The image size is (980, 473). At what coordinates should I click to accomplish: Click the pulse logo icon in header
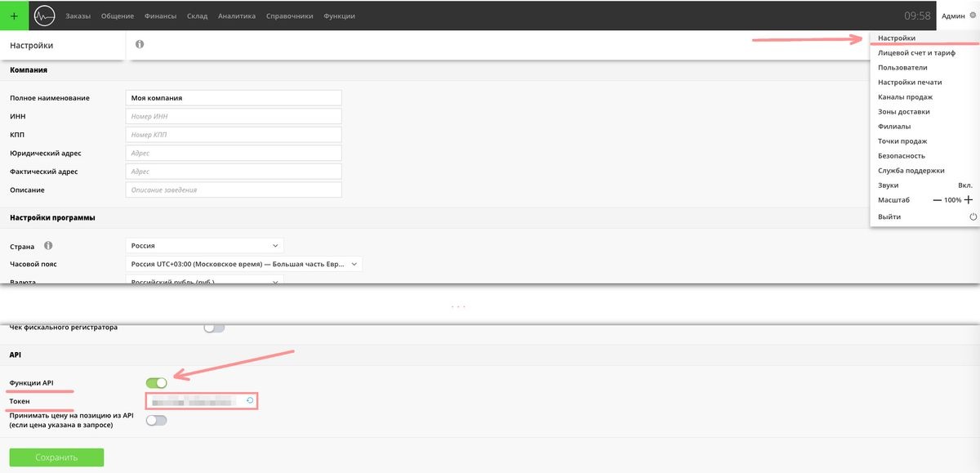click(x=42, y=16)
